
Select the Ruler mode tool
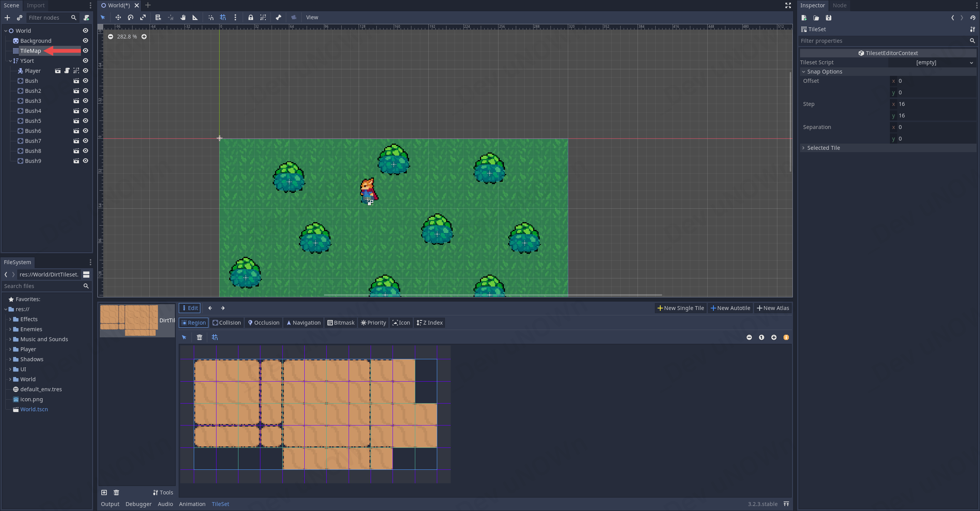(195, 17)
